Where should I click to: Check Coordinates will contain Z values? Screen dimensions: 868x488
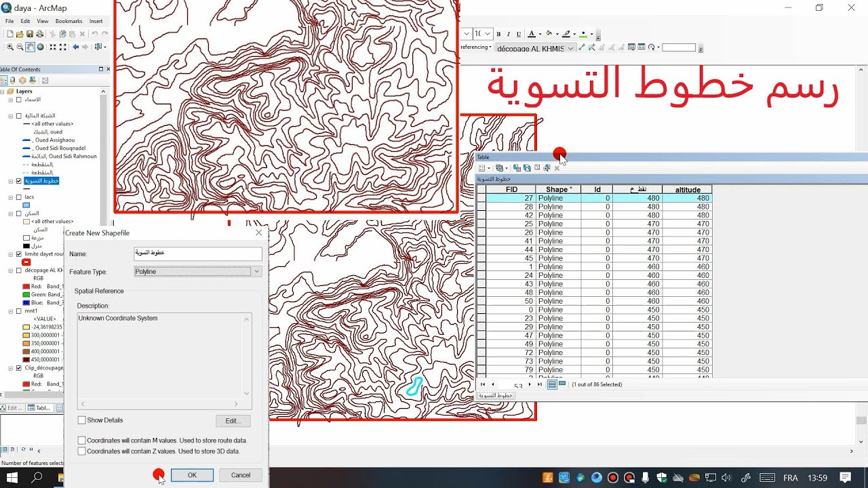(x=82, y=451)
